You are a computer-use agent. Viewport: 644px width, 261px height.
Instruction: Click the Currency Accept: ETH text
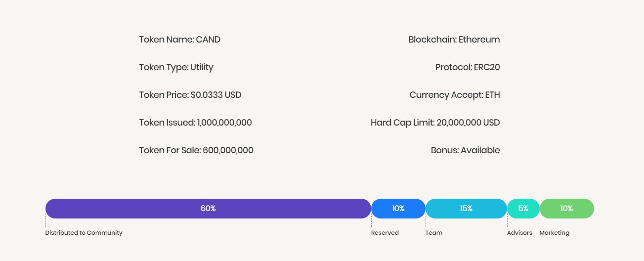(455, 95)
